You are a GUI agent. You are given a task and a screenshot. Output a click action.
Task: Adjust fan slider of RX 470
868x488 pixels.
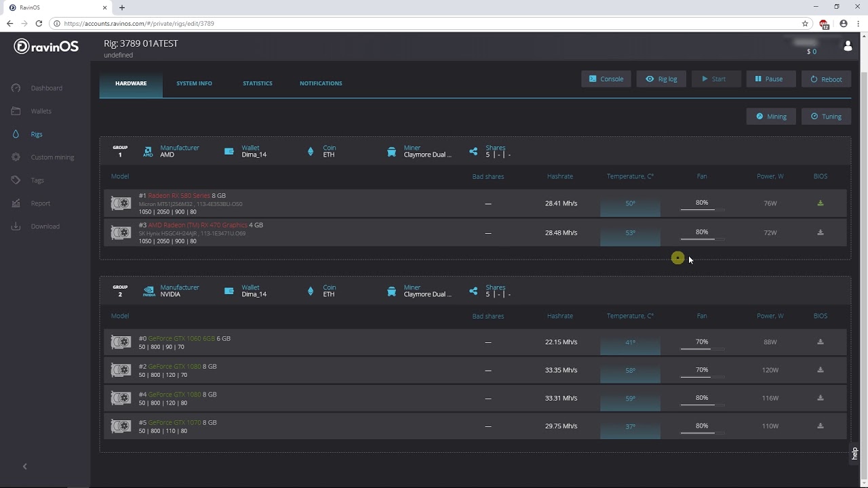pyautogui.click(x=702, y=239)
